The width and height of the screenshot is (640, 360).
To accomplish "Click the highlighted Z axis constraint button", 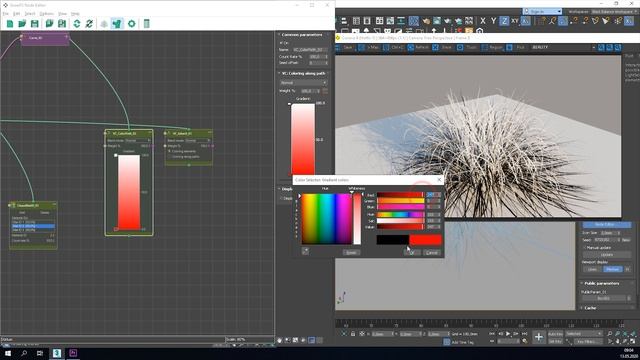I will pos(504,21).
